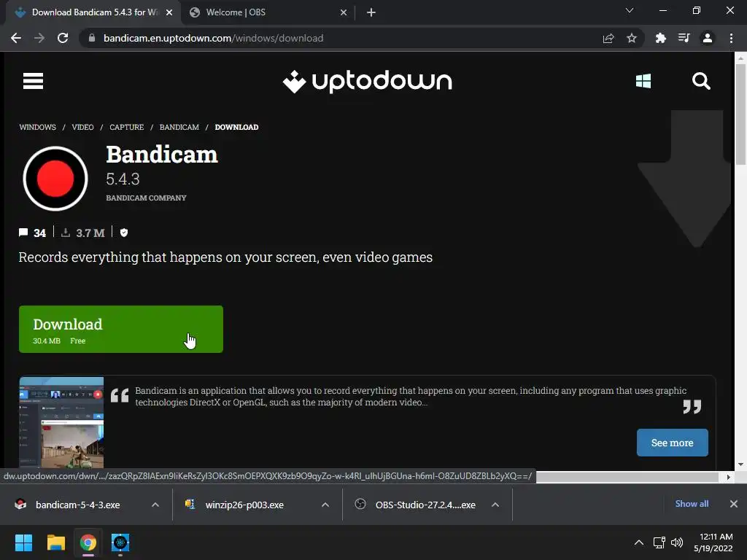Click the Bandicam red record app icon
This screenshot has height=560, width=747.
55,179
